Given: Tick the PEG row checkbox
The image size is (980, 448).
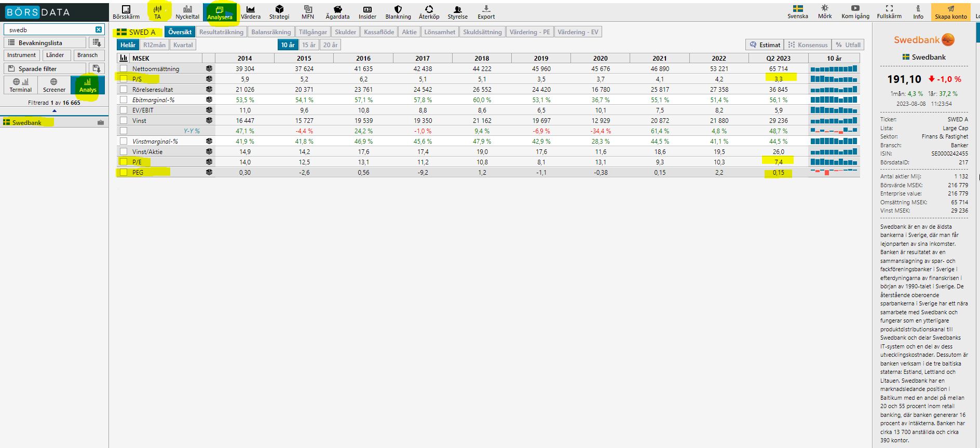Looking at the screenshot, I should coord(124,172).
